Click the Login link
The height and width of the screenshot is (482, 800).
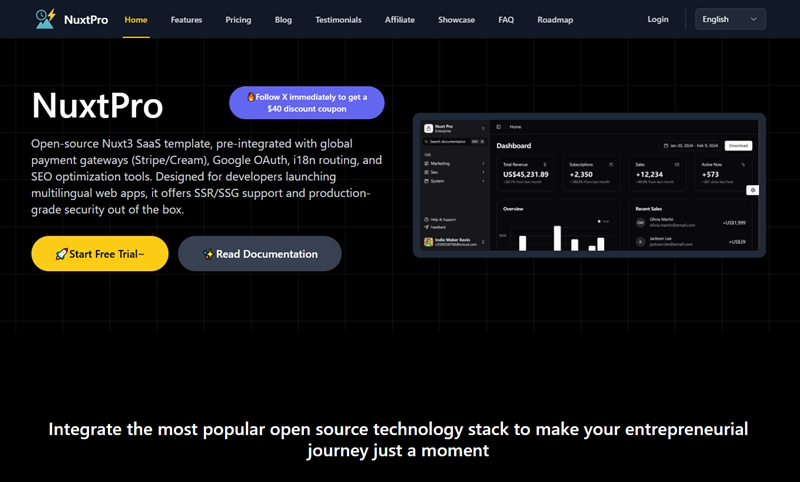coord(657,19)
